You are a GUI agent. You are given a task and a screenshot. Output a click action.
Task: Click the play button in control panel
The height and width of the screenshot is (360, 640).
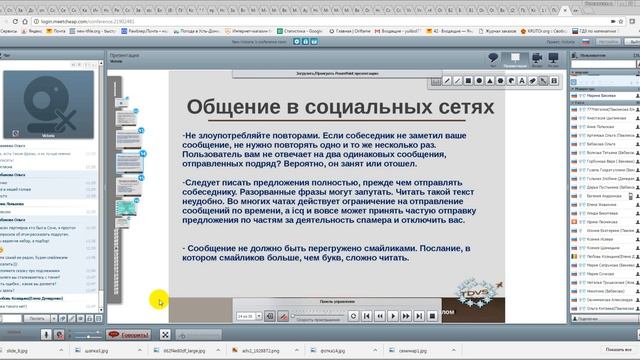(393, 316)
